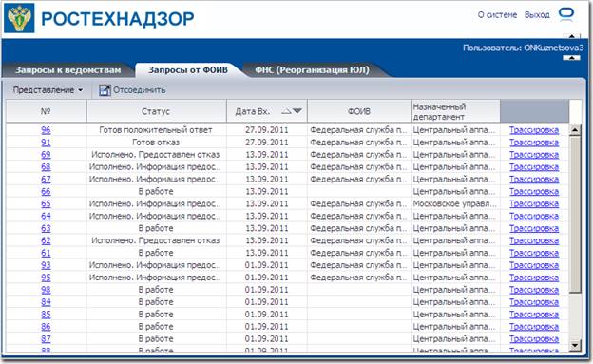Viewport: 593px width, 364px height.
Task: Open the Представление dropdown menu
Action: coord(48,90)
